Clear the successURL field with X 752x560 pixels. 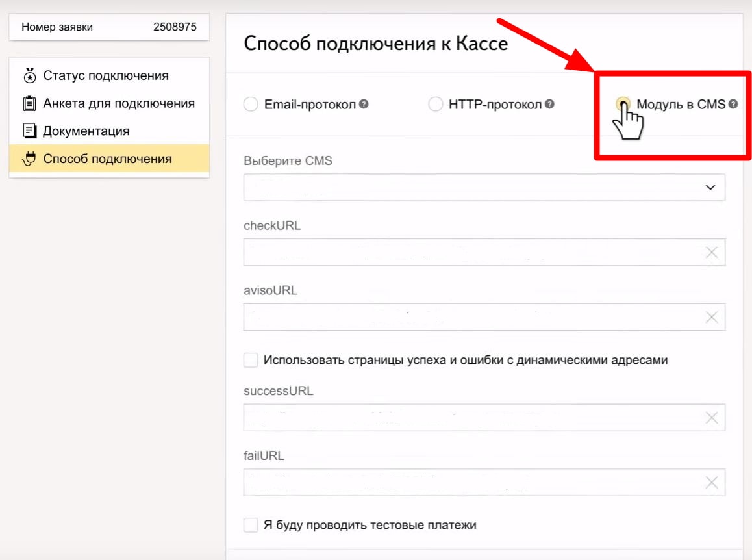(712, 418)
